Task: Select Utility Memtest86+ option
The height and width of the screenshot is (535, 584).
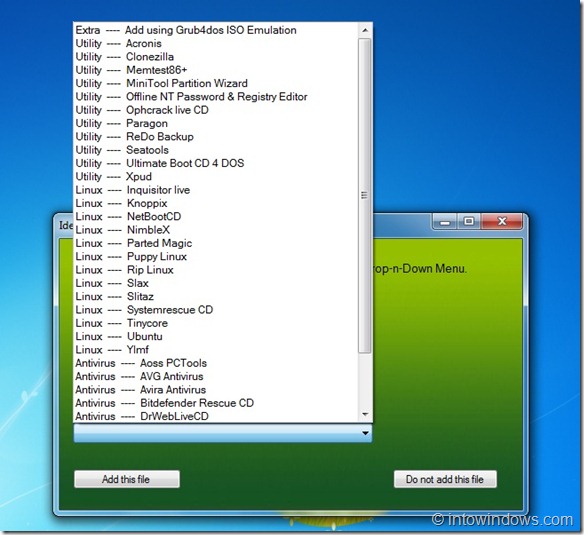Action: (x=216, y=70)
